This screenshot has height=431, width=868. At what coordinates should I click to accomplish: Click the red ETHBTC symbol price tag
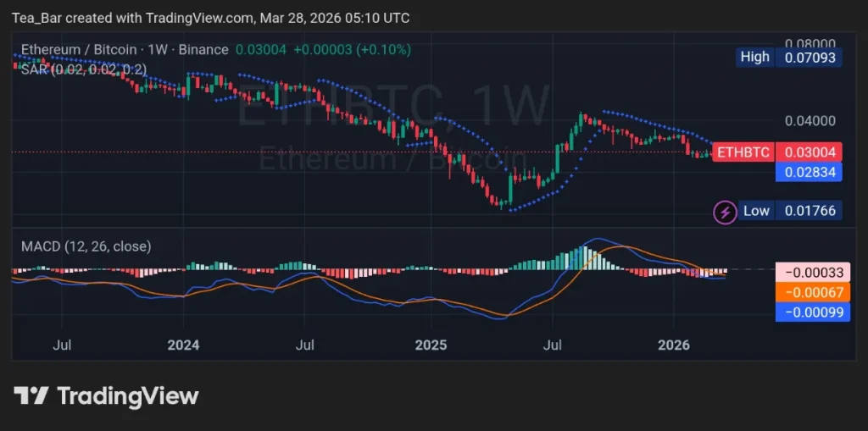[x=742, y=152]
